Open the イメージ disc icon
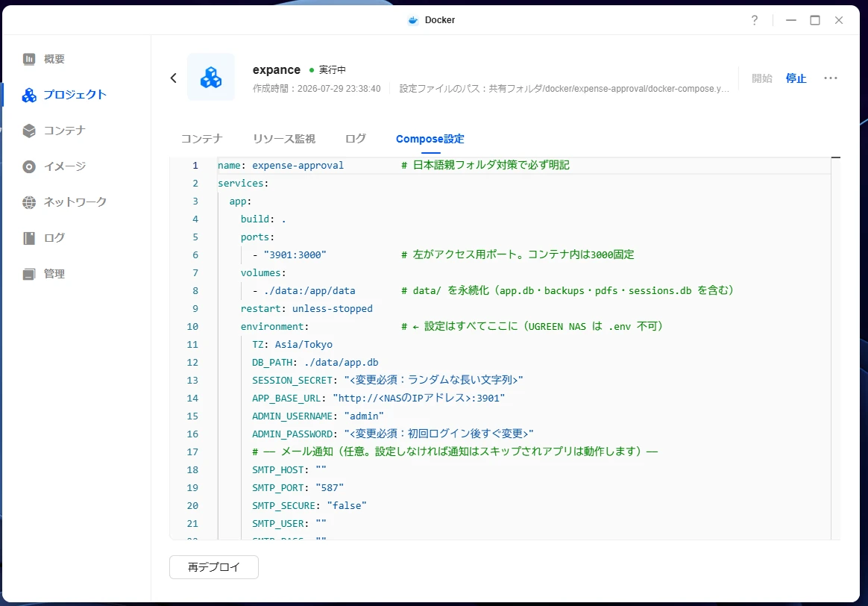The image size is (868, 606). point(29,166)
